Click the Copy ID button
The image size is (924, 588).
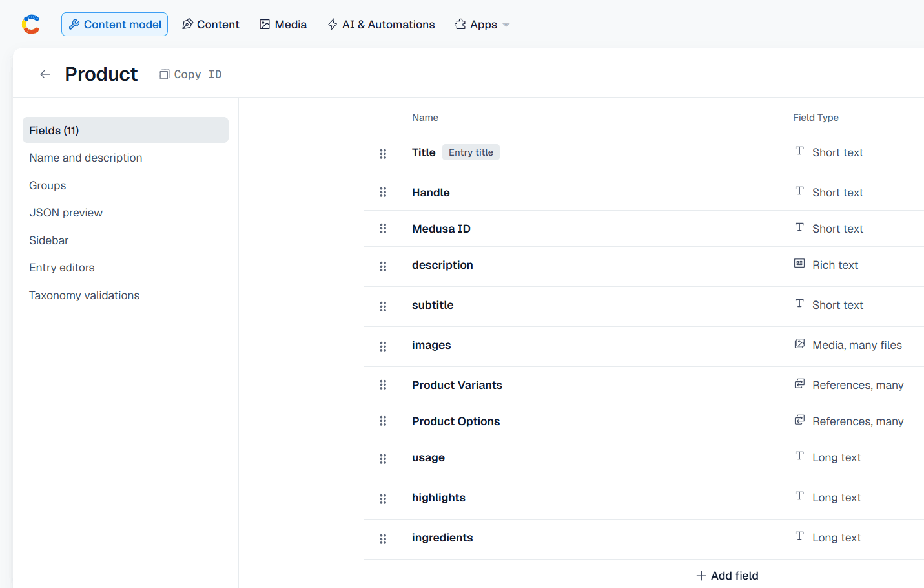click(190, 74)
